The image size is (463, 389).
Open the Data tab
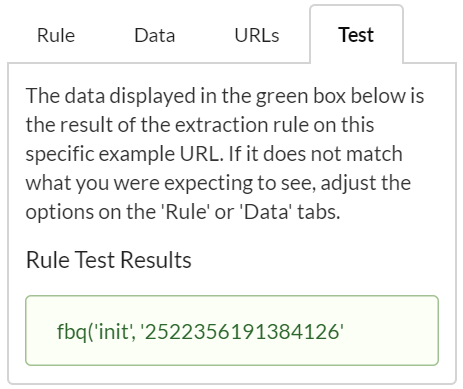point(155,35)
